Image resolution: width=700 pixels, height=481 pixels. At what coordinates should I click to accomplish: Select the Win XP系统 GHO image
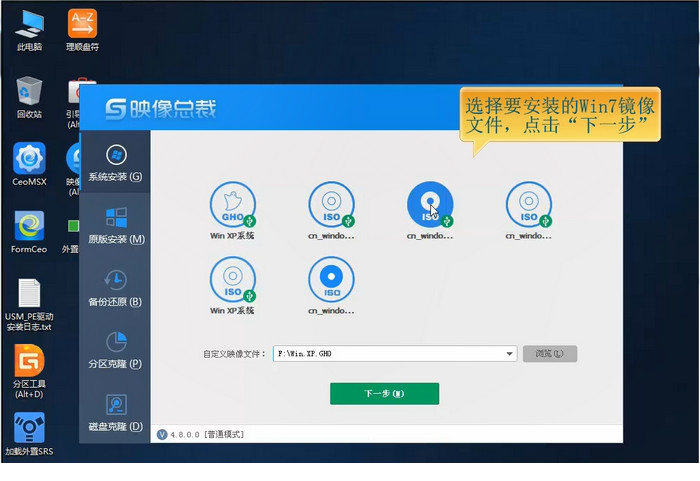click(x=233, y=210)
